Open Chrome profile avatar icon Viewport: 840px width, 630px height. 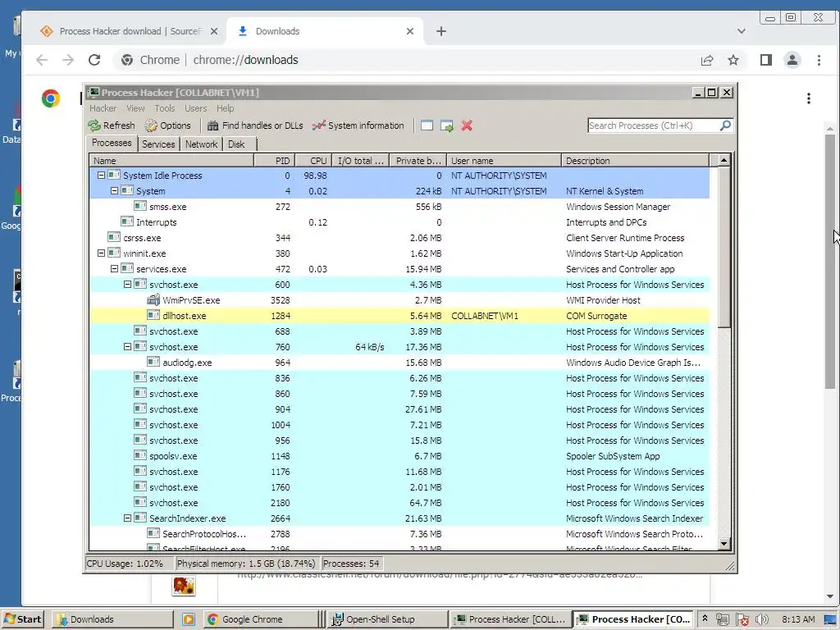click(x=792, y=60)
